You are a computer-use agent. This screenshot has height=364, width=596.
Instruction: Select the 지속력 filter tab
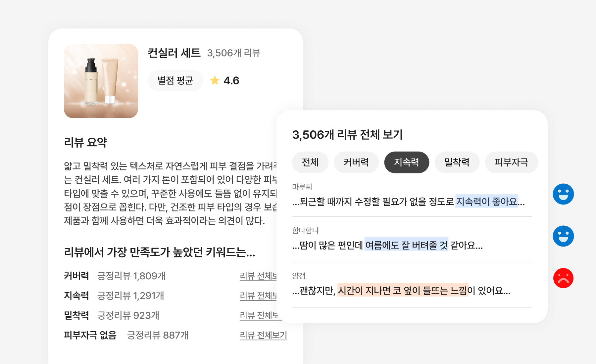tap(406, 162)
